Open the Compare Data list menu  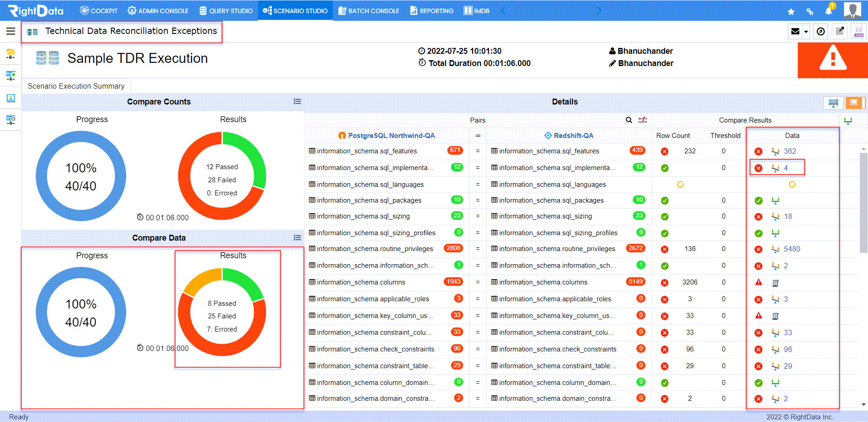(297, 238)
